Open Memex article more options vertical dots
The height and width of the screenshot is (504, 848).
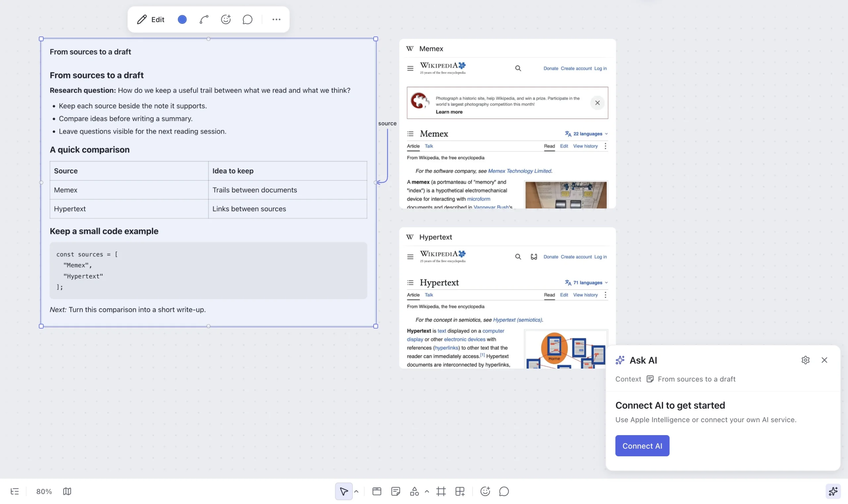pyautogui.click(x=605, y=146)
